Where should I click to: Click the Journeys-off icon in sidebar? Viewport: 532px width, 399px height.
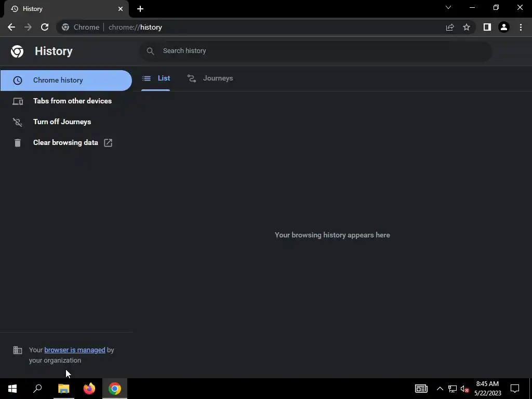(18, 122)
